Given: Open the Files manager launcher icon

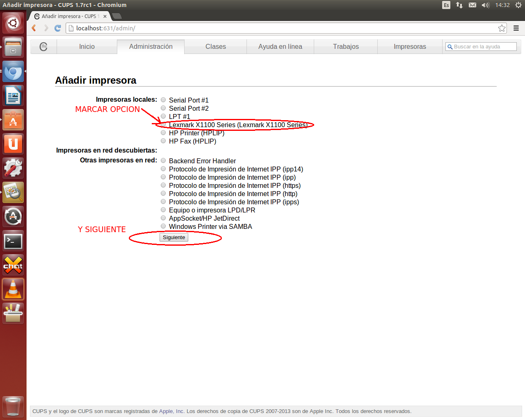Looking at the screenshot, I should coord(13,47).
